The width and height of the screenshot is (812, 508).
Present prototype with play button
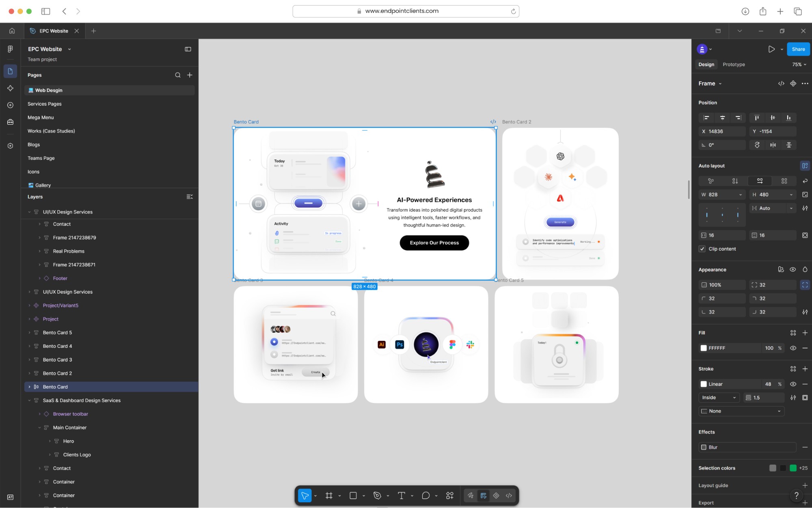tap(771, 49)
